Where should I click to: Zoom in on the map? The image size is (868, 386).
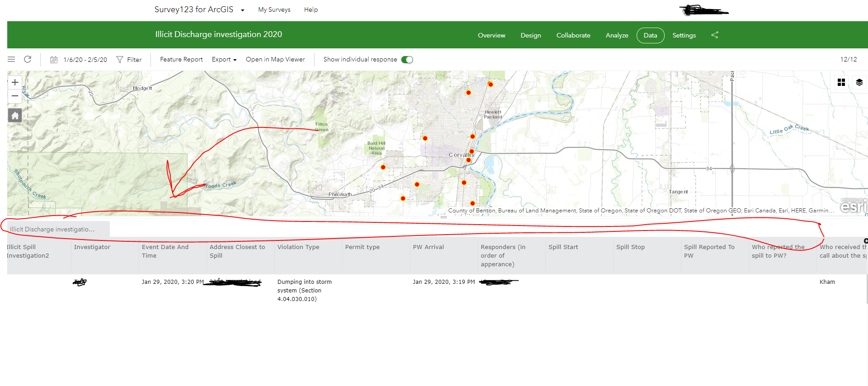15,82
